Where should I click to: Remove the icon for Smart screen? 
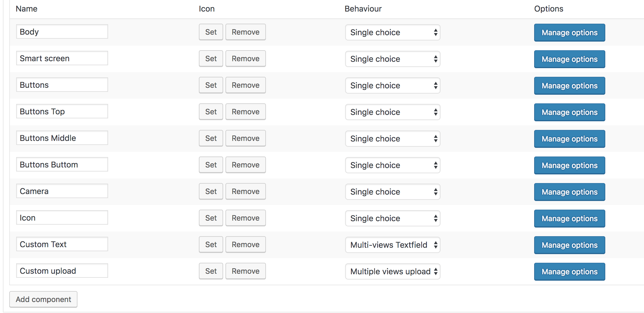(246, 59)
